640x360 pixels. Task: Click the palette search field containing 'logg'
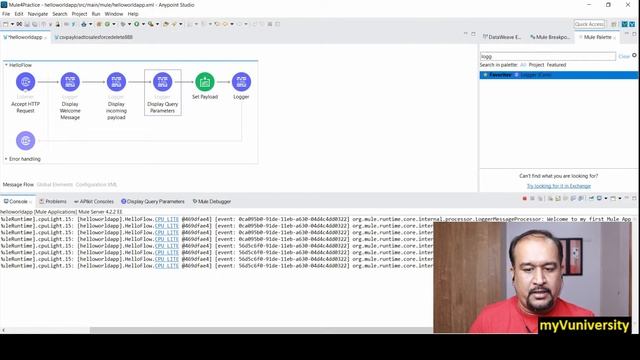(x=548, y=56)
